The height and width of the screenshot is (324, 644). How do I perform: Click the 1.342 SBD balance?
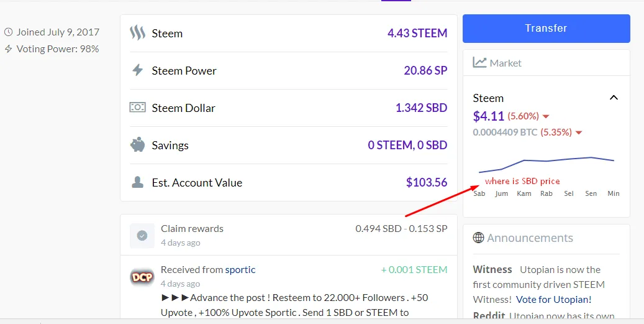coord(422,108)
